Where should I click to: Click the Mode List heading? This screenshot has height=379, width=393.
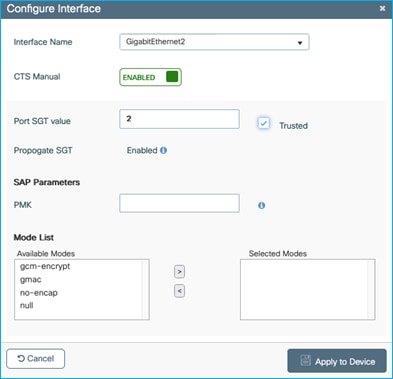(34, 237)
